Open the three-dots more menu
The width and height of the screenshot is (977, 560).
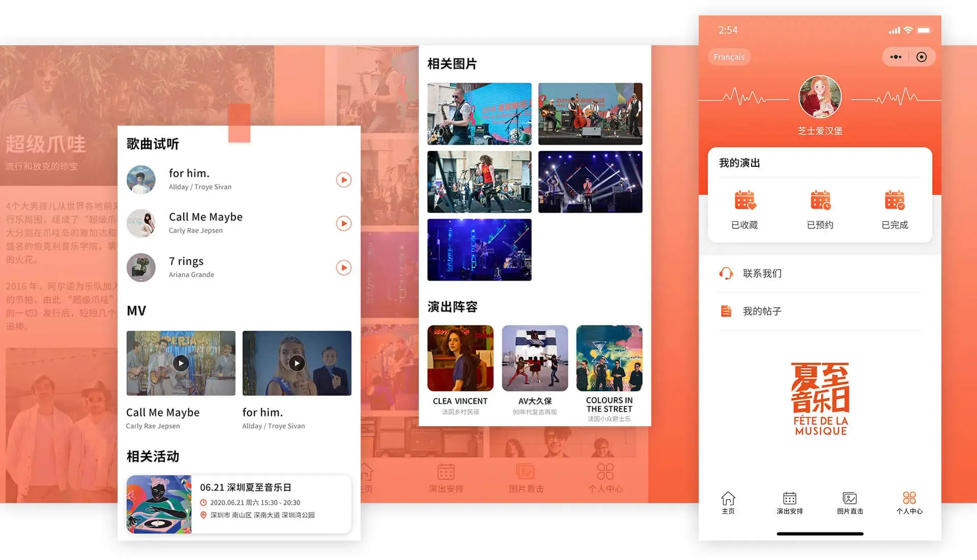click(896, 57)
